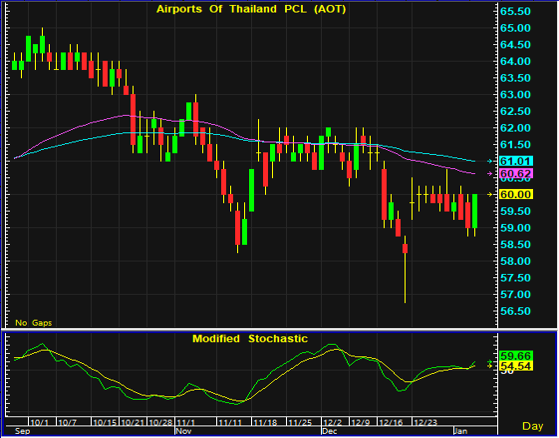The width and height of the screenshot is (559, 438).
Task: Click the last green candlestick on the chart
Action: [x=475, y=211]
